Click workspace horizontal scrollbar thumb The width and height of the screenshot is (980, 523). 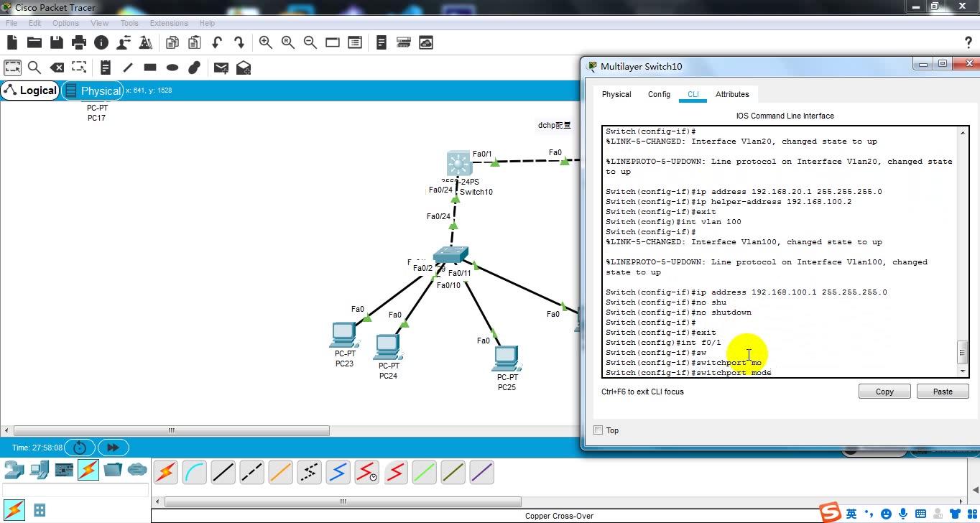coord(171,431)
